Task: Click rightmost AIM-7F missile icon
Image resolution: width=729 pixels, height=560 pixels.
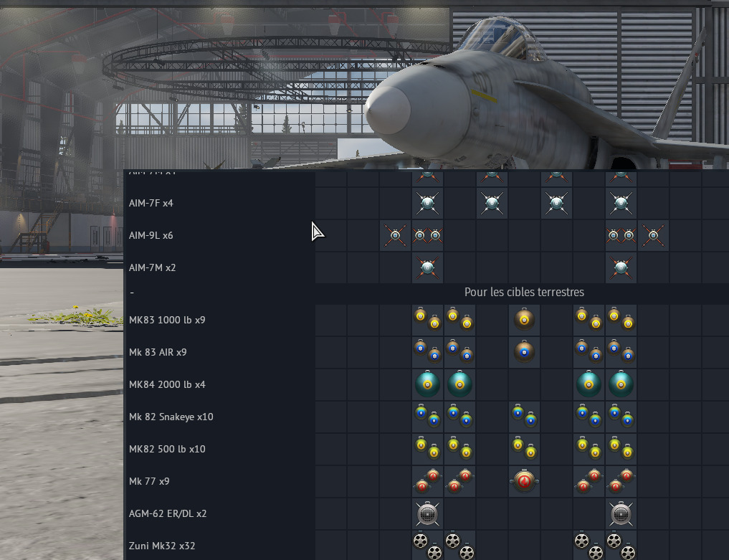Action: (621, 204)
